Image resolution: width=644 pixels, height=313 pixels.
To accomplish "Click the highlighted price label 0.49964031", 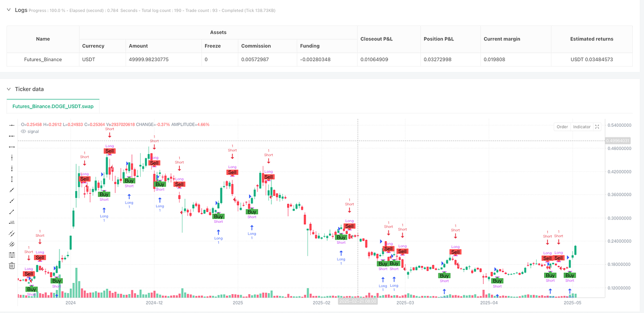I will pyautogui.click(x=618, y=140).
